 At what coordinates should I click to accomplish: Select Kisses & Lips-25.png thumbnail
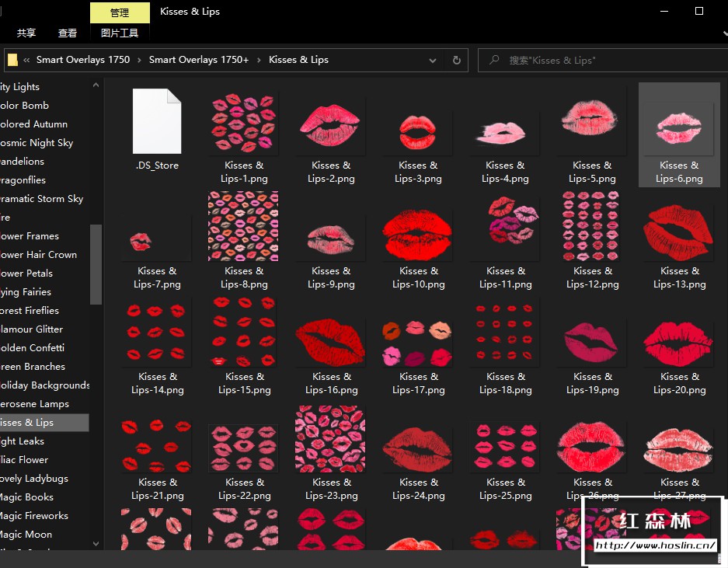(505, 447)
